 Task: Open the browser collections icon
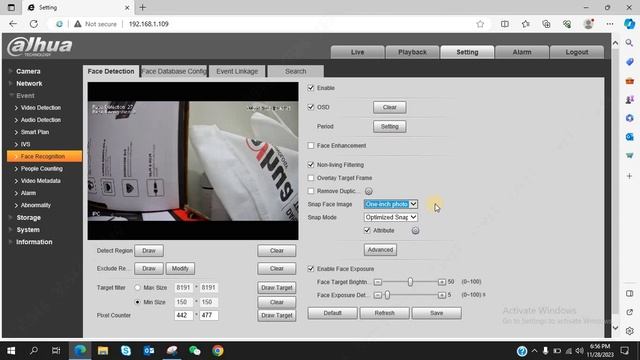click(x=546, y=24)
